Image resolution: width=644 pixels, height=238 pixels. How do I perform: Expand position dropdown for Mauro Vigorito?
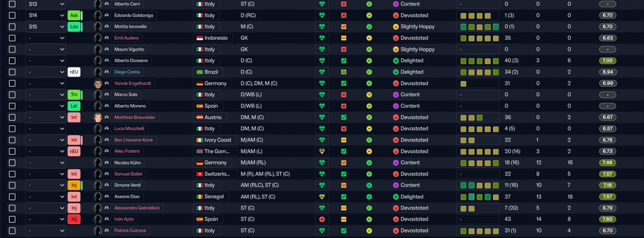click(46, 49)
